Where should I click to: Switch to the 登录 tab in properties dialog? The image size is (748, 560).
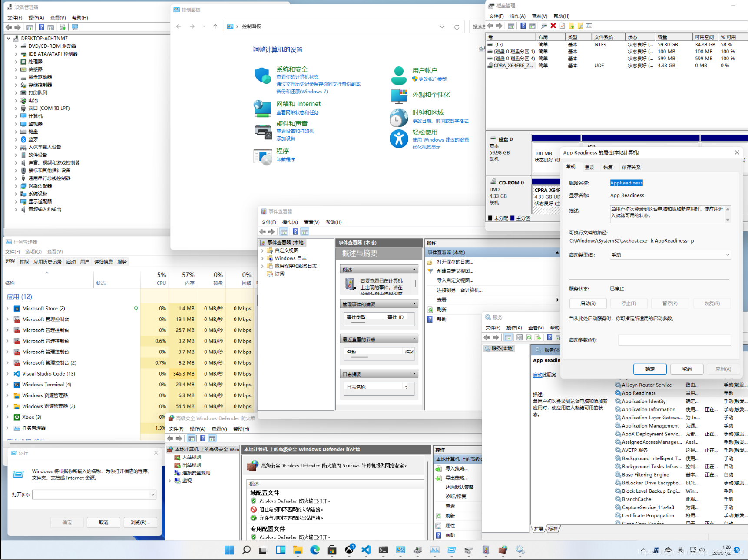coord(589,167)
